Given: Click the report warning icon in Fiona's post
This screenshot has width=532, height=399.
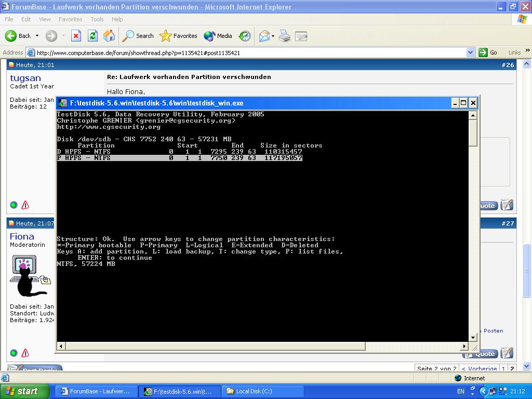Looking at the screenshot, I should tap(25, 353).
